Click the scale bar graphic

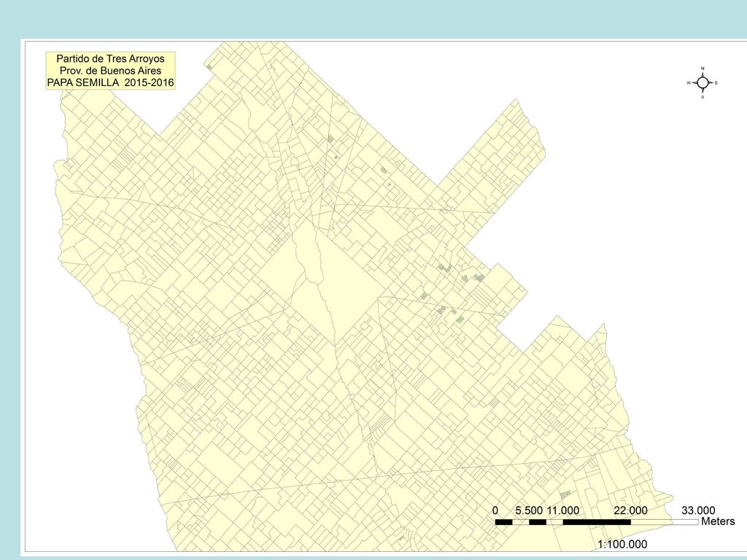597,522
